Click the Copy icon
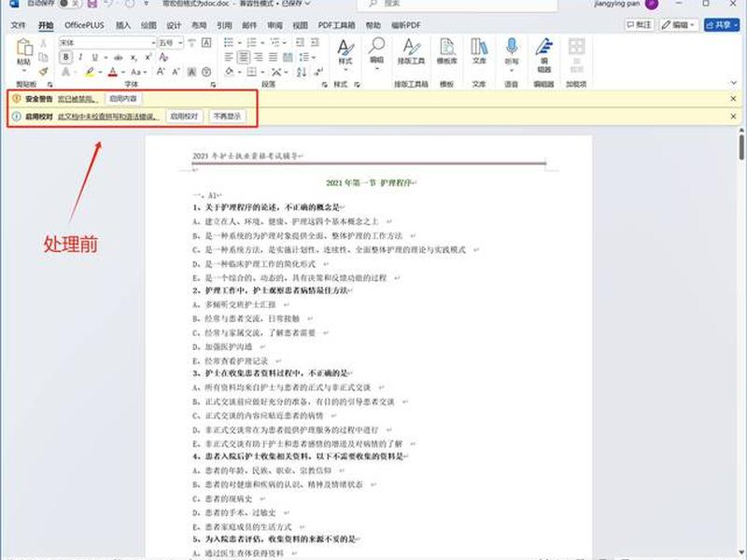Viewport: 747px width, 560px height. point(43,57)
